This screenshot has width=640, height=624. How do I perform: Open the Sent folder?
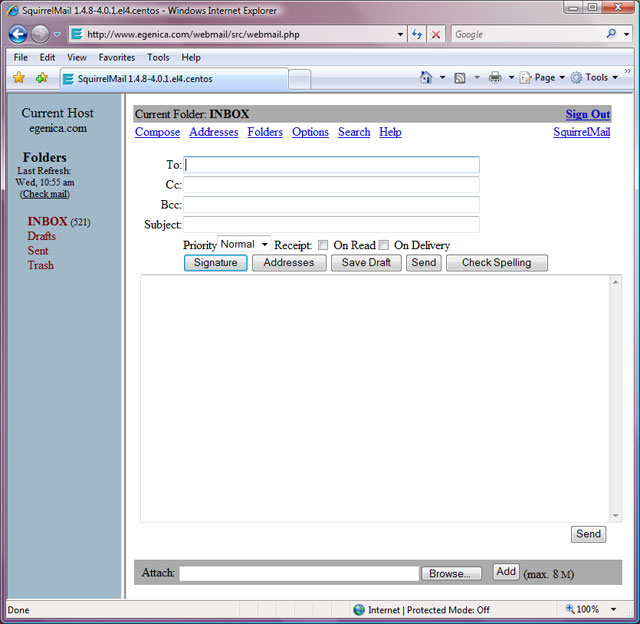[x=38, y=251]
